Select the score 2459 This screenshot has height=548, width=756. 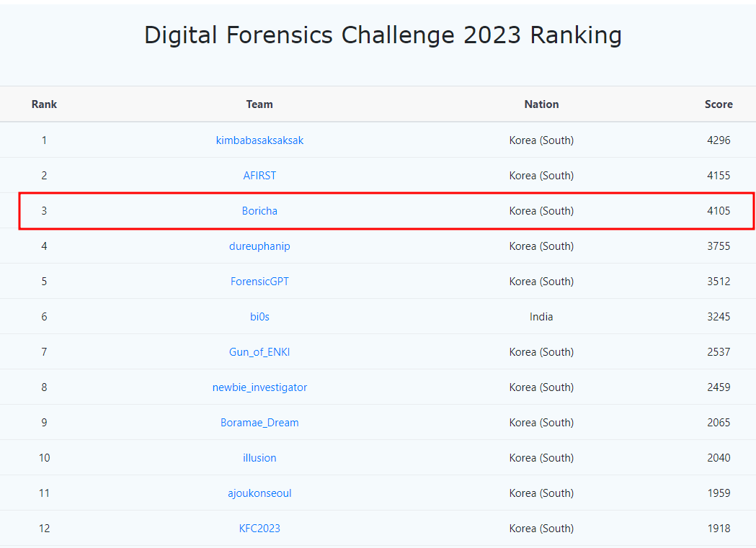pyautogui.click(x=719, y=387)
